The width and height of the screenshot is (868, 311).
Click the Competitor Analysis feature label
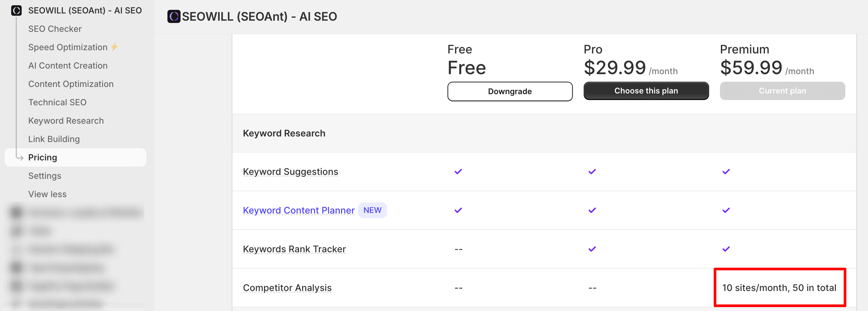[287, 288]
